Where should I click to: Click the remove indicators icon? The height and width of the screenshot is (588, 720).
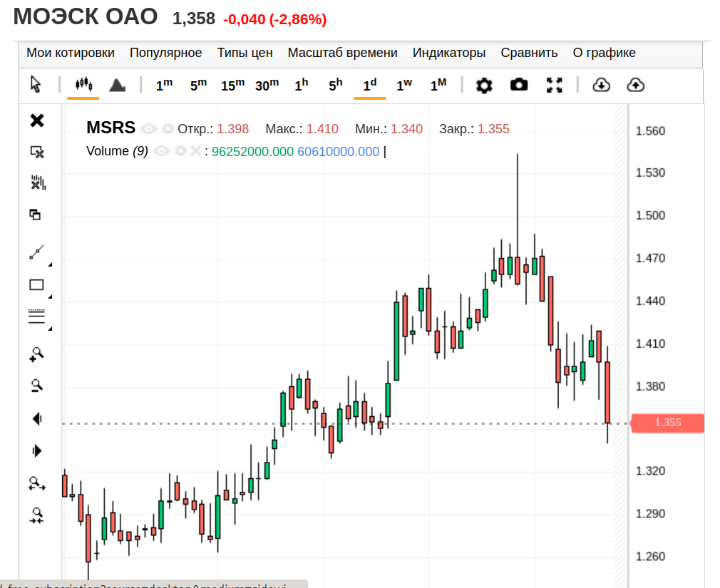(38, 182)
